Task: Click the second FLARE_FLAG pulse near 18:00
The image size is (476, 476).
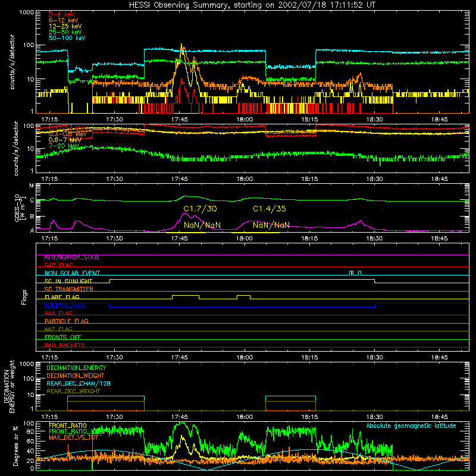Action: click(x=243, y=296)
